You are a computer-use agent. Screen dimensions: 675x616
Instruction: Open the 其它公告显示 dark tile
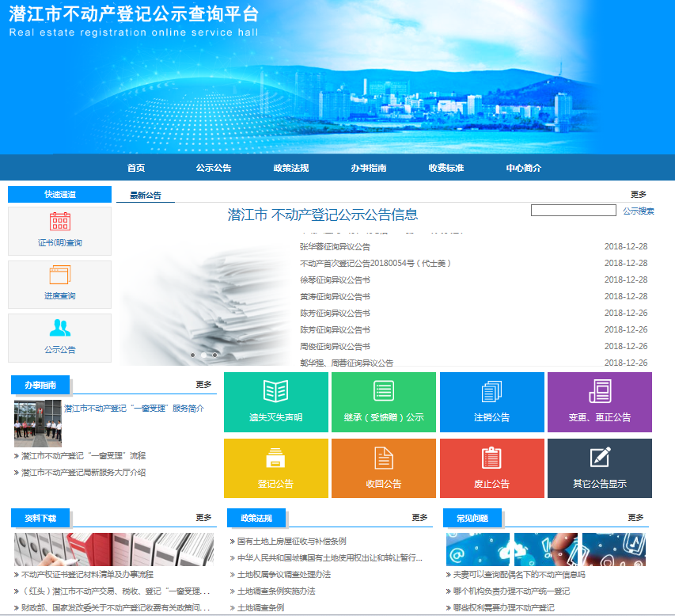pyautogui.click(x=599, y=468)
